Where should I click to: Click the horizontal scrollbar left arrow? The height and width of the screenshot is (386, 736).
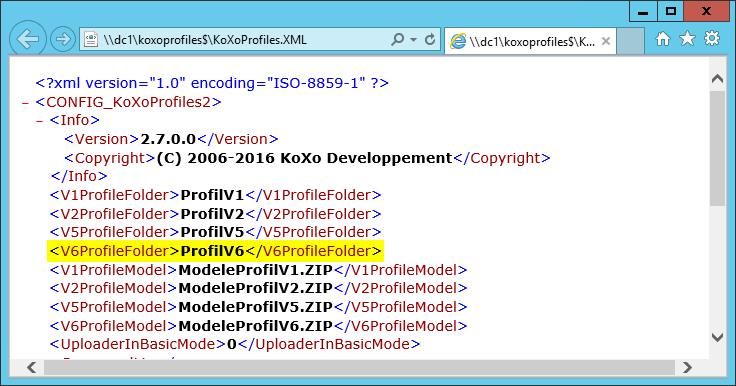click(31, 367)
